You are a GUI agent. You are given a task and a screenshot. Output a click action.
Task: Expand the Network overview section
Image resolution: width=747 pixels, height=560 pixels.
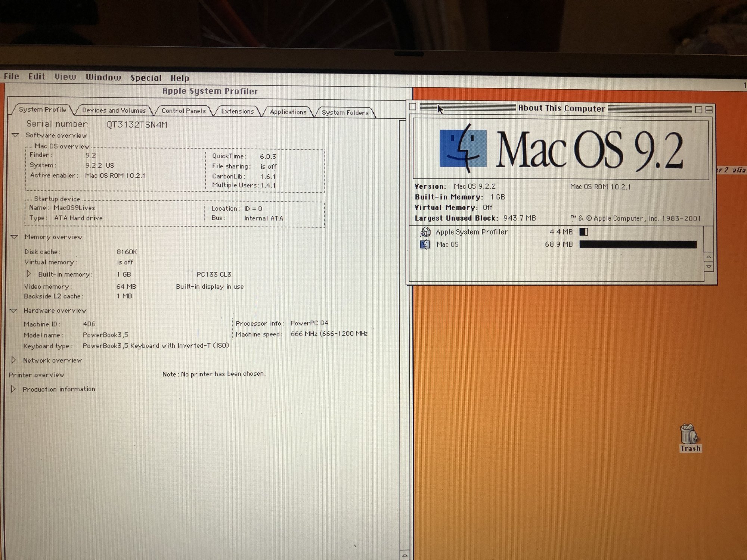[x=14, y=360]
